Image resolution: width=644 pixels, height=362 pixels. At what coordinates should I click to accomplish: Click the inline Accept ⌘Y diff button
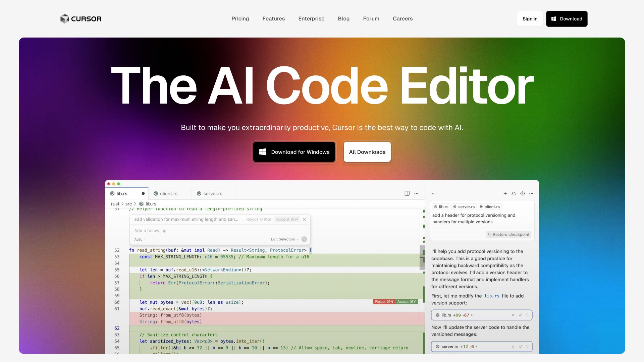click(407, 302)
